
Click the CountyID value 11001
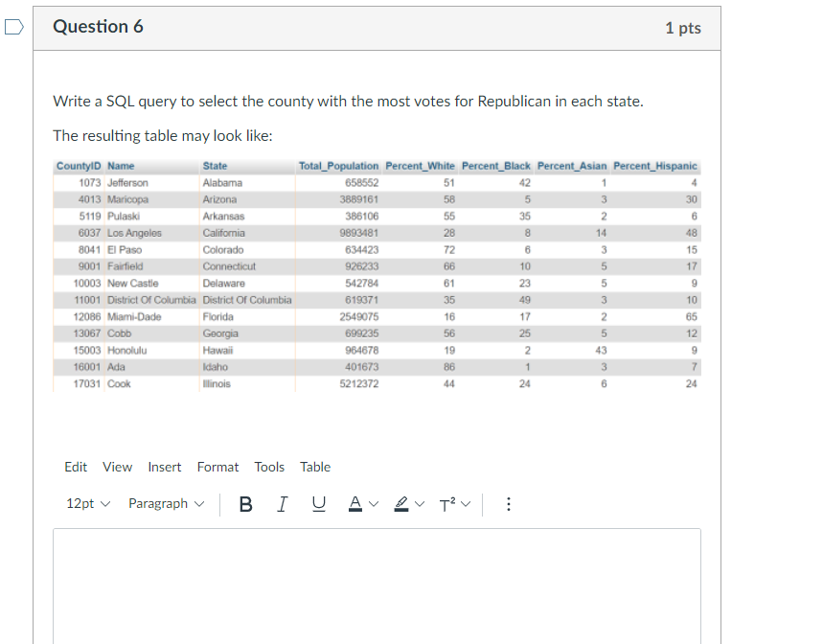click(x=87, y=300)
